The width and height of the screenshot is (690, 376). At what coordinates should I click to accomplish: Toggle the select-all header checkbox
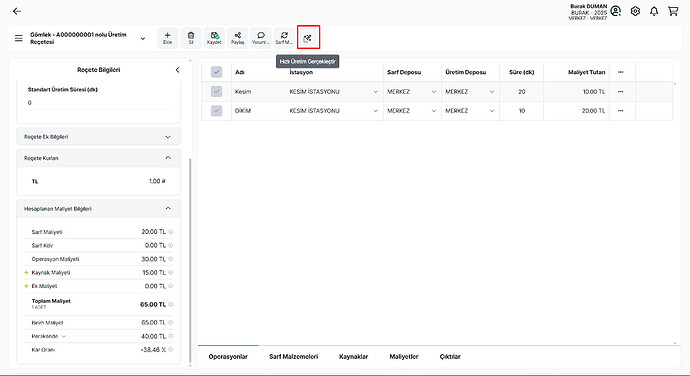tap(216, 72)
